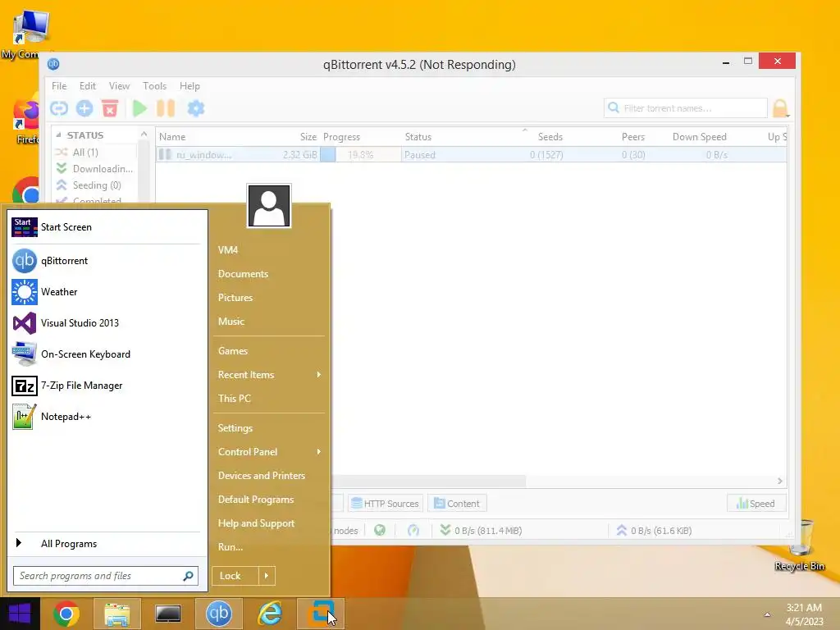Viewport: 840px width, 630px height.
Task: Click the lock qBittorrent padlock icon
Action: pos(780,108)
